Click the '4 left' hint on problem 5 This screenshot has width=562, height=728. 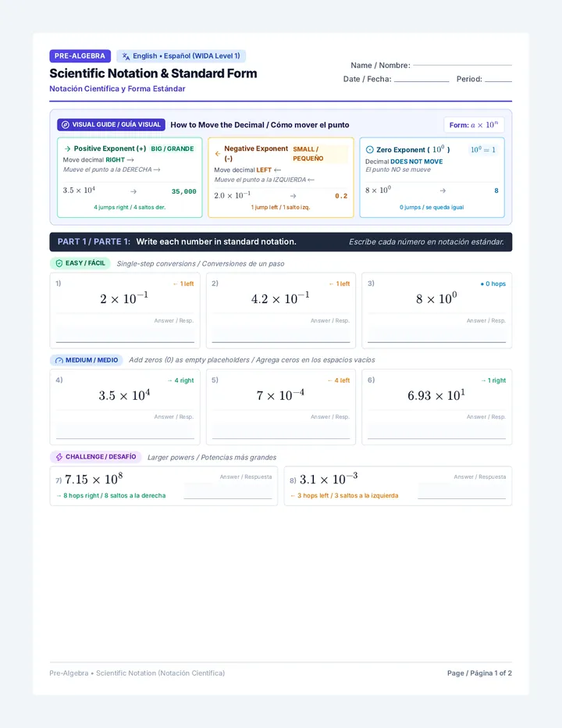[338, 380]
